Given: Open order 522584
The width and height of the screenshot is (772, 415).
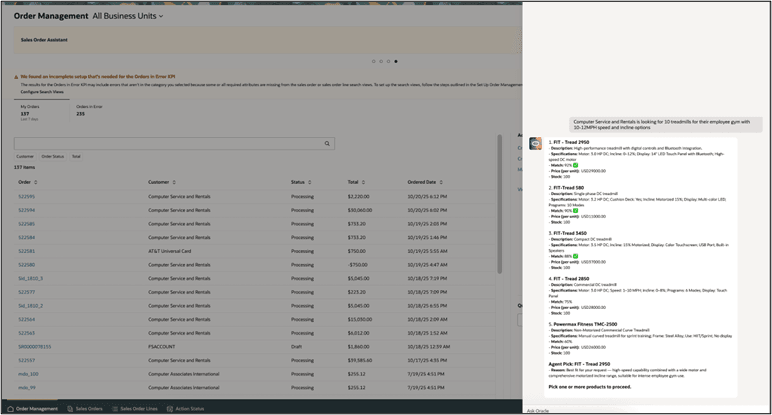Looking at the screenshot, I should click(x=27, y=238).
